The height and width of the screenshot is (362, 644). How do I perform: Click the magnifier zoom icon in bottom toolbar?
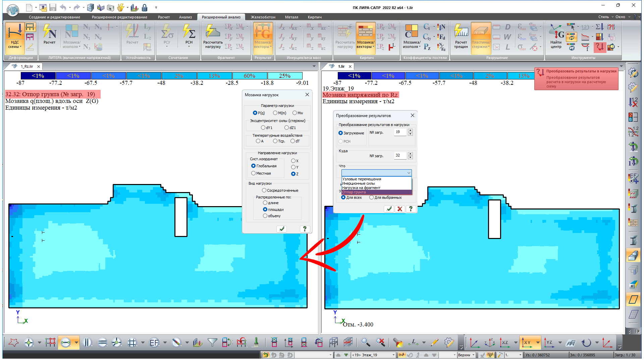pos(366,343)
